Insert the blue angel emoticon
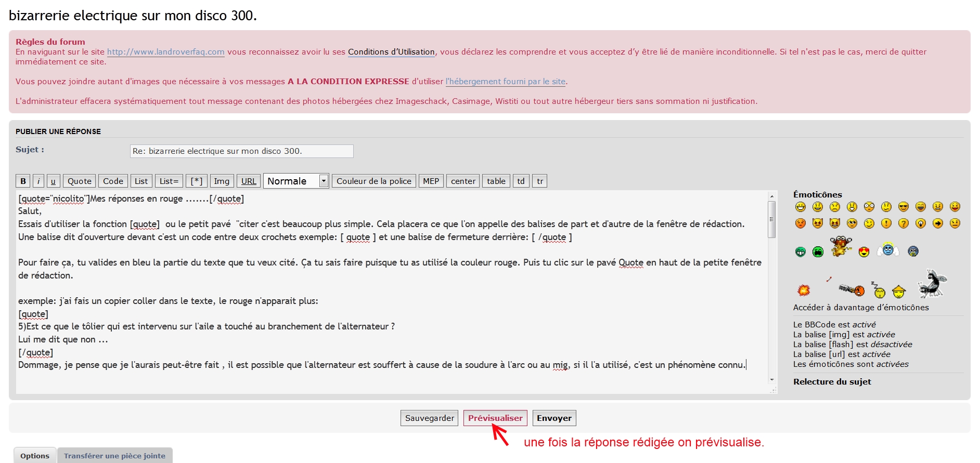980x463 pixels. coord(888,250)
